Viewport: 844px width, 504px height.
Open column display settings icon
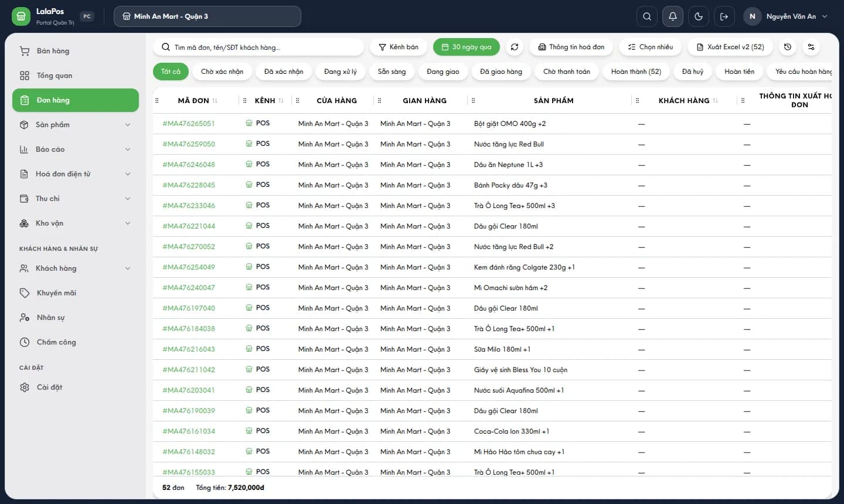[x=811, y=47]
